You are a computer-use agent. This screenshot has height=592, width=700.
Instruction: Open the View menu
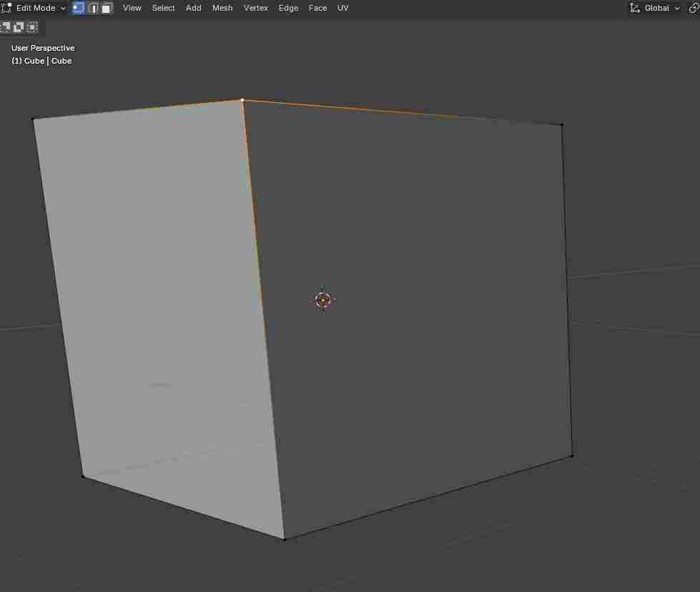point(132,8)
